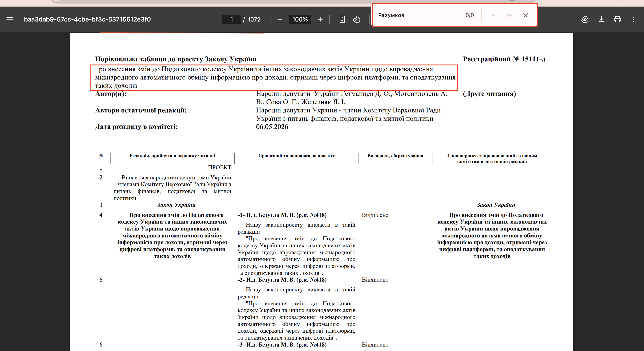Click the file name baa3dab9-67cc-4cbe-bf3c-53715612e3f0
The width and height of the screenshot is (644, 351).
[x=87, y=19]
